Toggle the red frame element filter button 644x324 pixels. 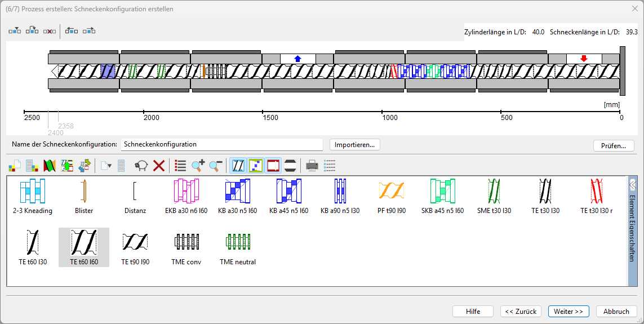pyautogui.click(x=273, y=166)
